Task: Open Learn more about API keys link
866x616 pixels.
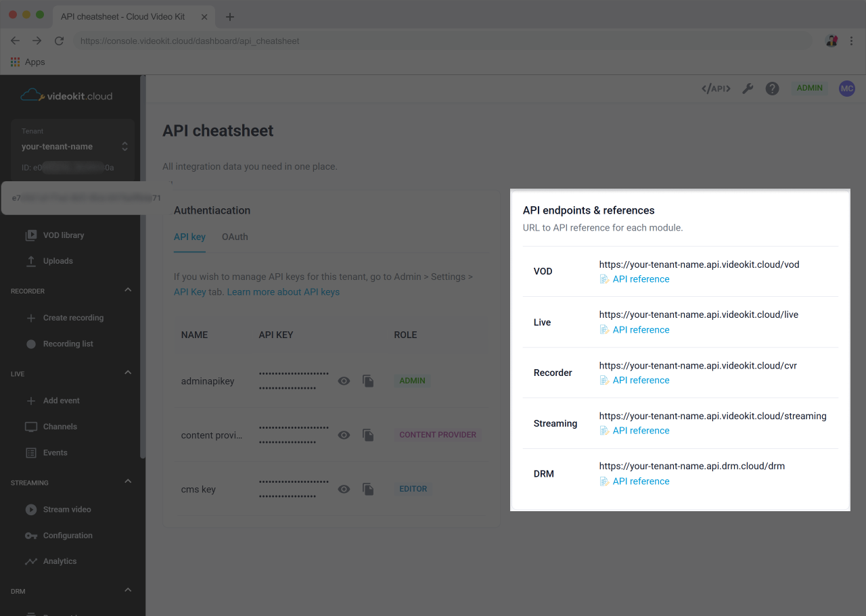Action: pos(283,292)
